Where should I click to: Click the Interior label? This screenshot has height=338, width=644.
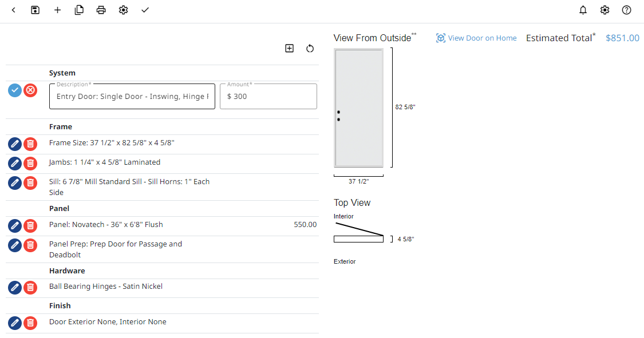(x=343, y=216)
